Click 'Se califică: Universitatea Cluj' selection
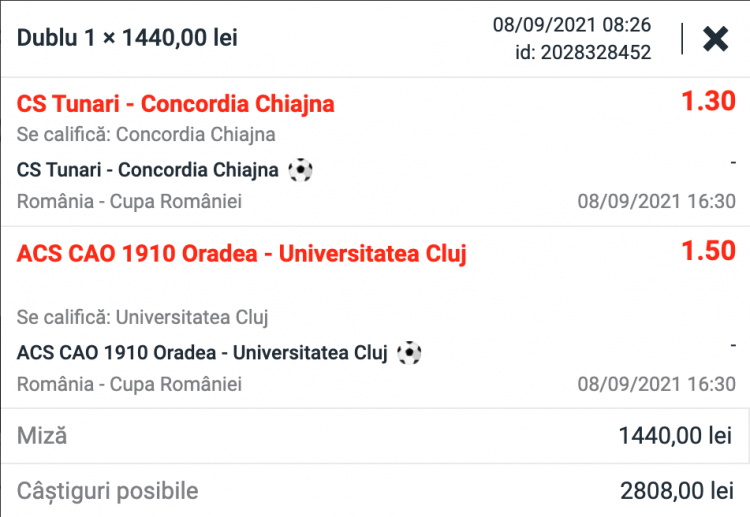The height and width of the screenshot is (517, 750). [143, 318]
